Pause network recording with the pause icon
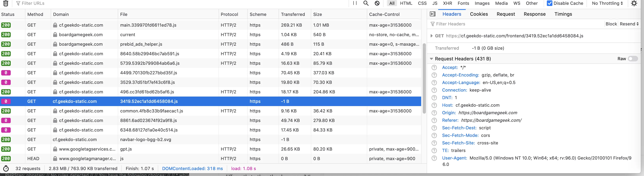This screenshot has height=176, width=644. tap(355, 3)
